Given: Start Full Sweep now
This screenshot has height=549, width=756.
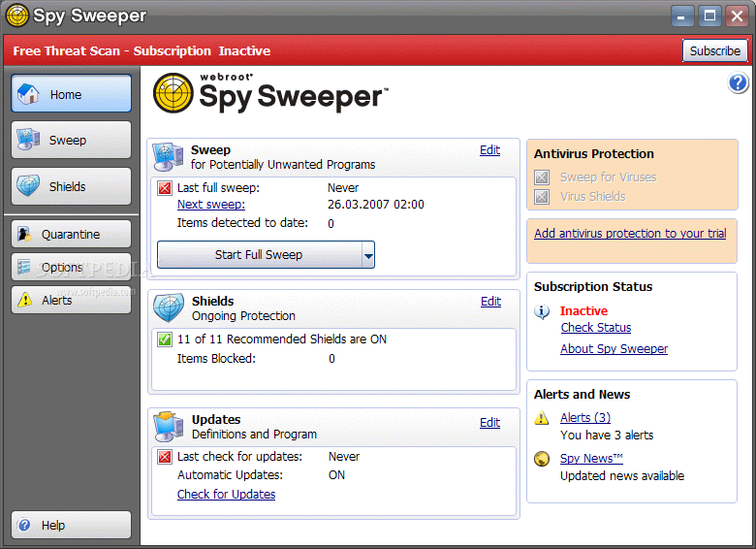Looking at the screenshot, I should tap(258, 255).
